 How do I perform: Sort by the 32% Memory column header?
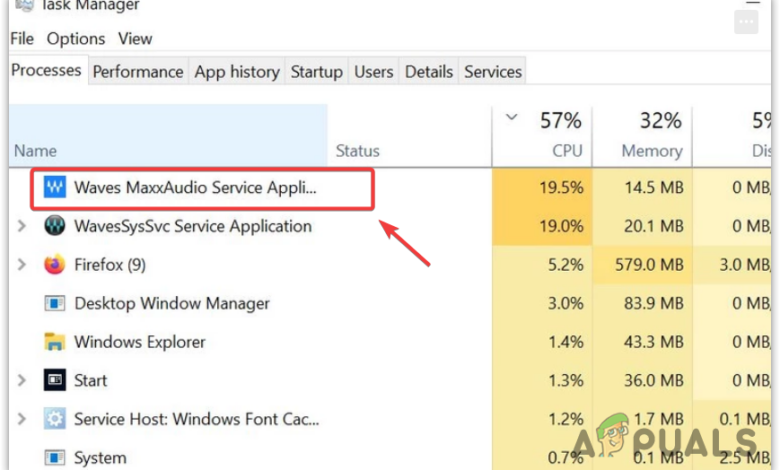[642, 135]
